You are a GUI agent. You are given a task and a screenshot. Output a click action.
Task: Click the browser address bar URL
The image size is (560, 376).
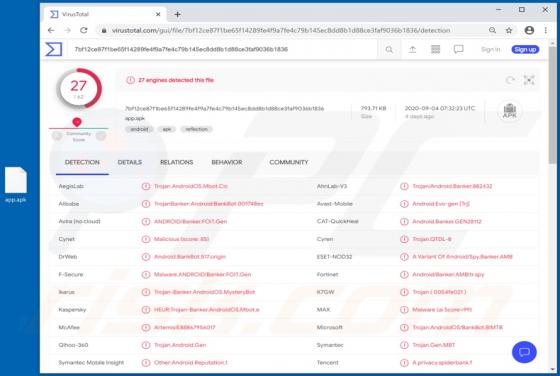click(x=281, y=30)
